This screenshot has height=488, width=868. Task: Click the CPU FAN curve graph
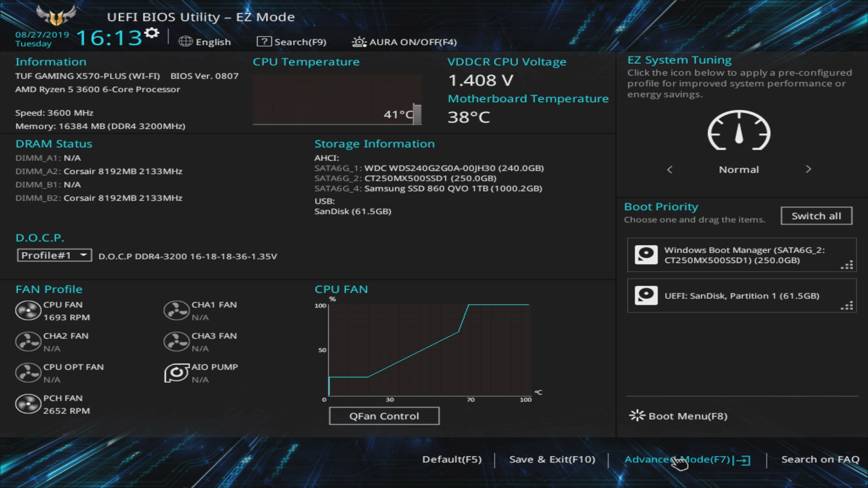429,350
